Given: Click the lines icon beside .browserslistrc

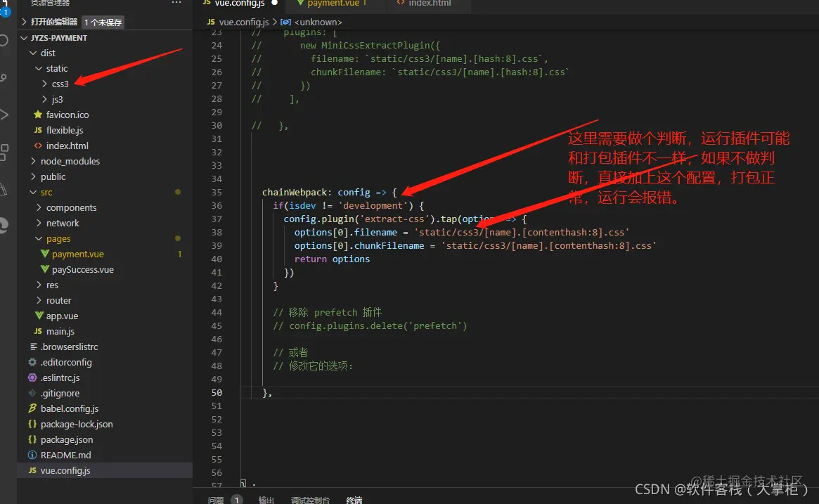Looking at the screenshot, I should (34, 347).
